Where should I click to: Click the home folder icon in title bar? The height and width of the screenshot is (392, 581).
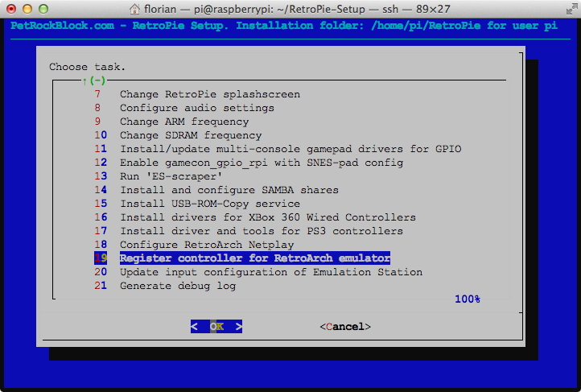[134, 9]
